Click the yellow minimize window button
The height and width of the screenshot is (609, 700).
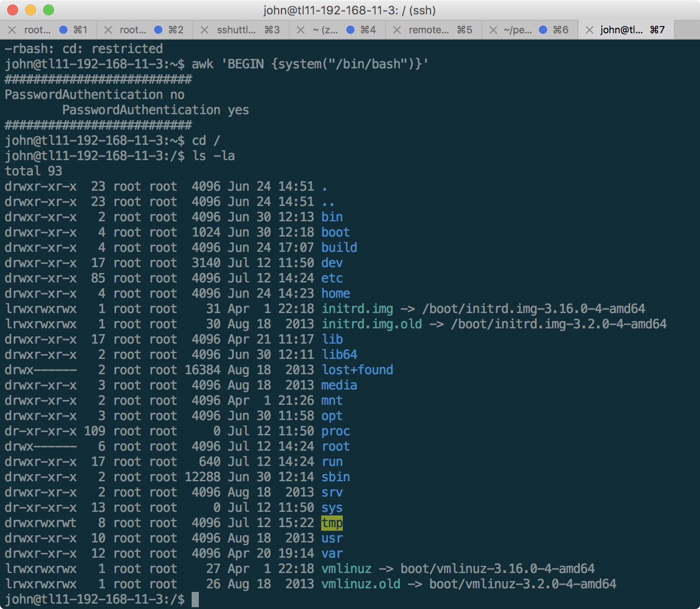[31, 10]
